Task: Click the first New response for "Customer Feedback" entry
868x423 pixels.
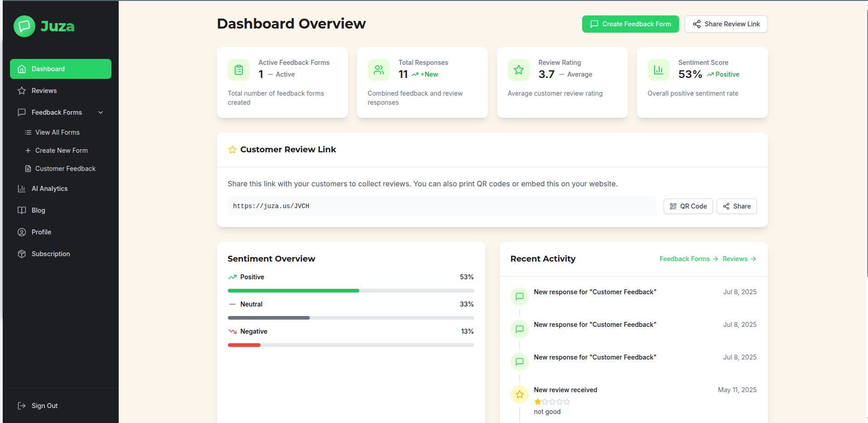Action: click(595, 292)
